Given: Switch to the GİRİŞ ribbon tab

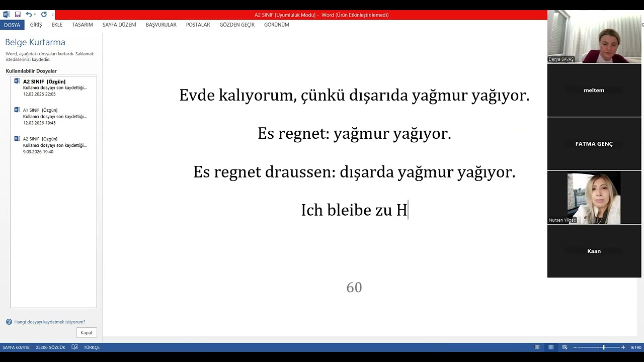Looking at the screenshot, I should [36, 25].
